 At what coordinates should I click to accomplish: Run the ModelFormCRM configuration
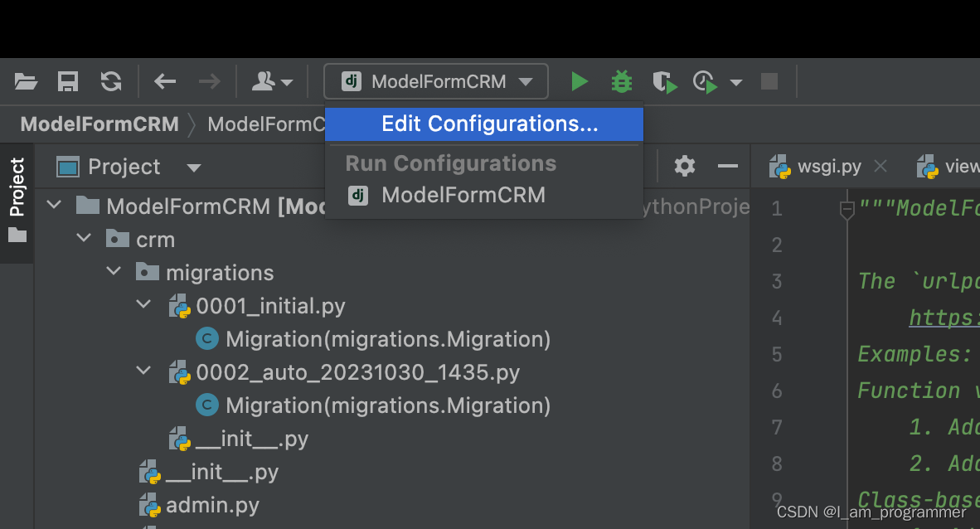pyautogui.click(x=580, y=81)
